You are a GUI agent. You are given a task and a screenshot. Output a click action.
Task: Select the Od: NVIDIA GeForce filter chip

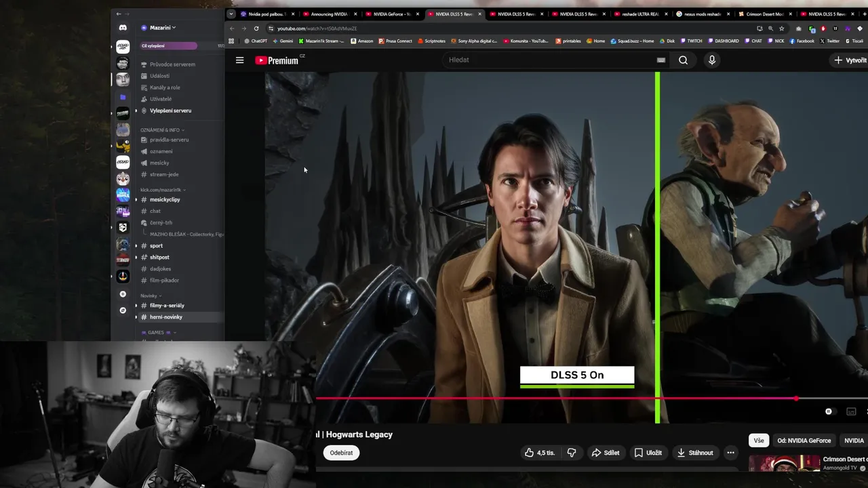click(x=804, y=441)
